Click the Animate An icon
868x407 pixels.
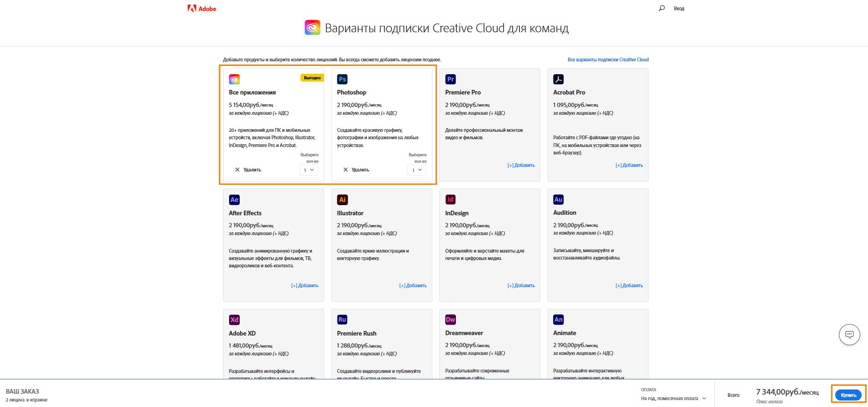coord(558,320)
